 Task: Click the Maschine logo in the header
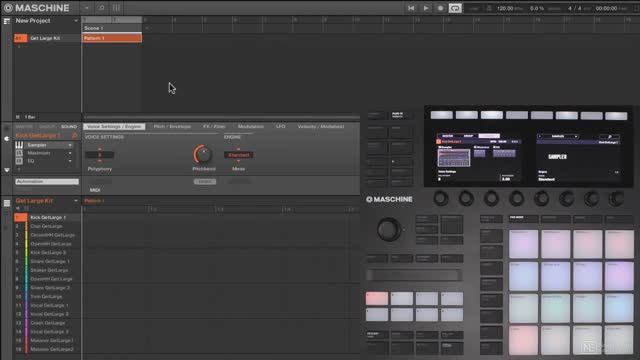click(36, 8)
